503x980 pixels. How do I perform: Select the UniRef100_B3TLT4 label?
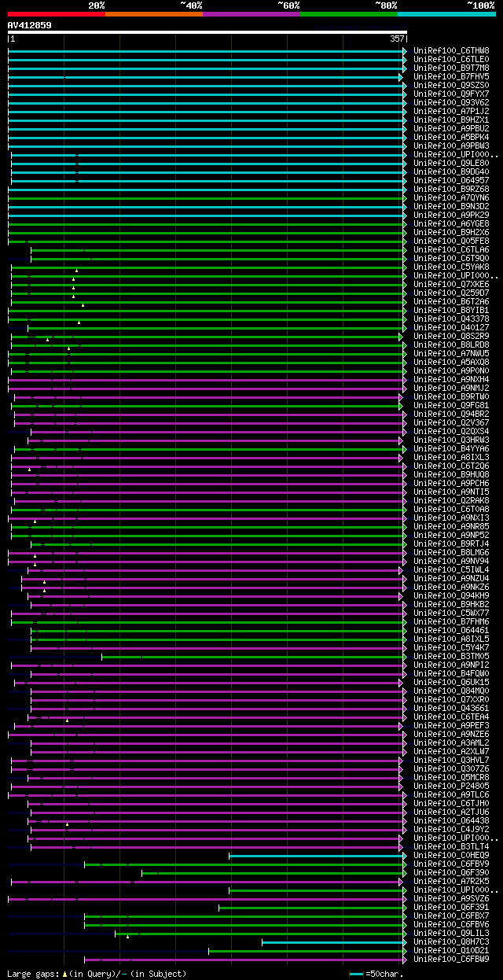[452, 846]
